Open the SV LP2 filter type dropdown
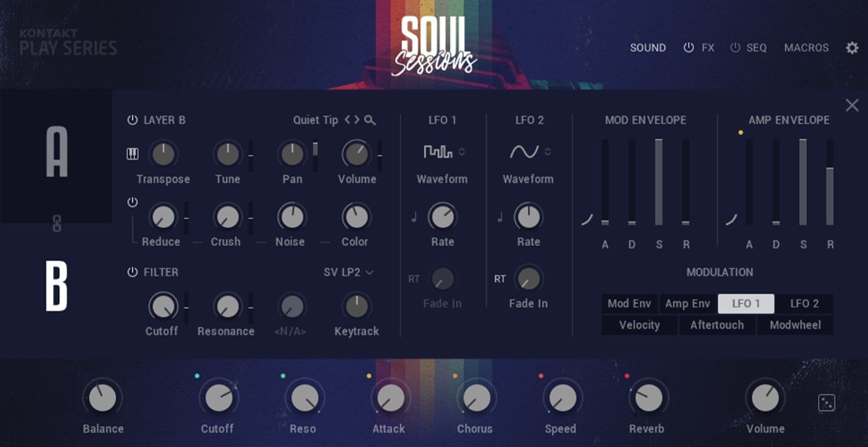 tap(348, 272)
